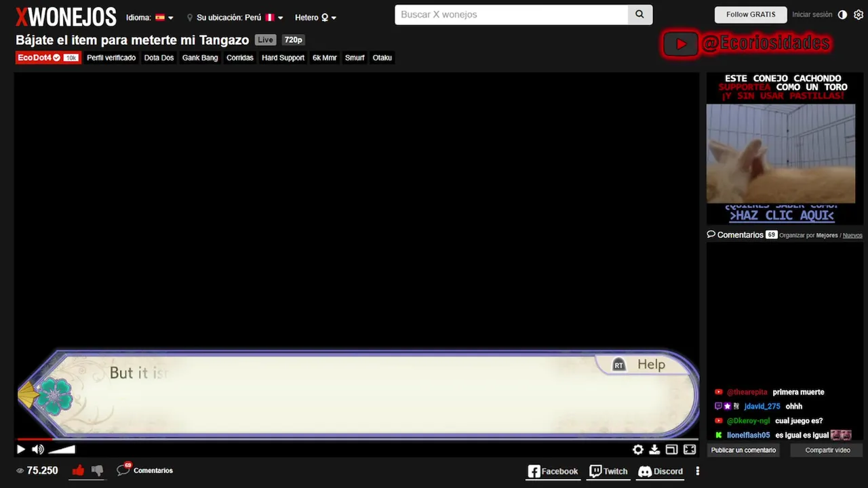Click the YouTube icon beside @thearepita
Viewport: 868px width, 488px height.
tap(719, 392)
